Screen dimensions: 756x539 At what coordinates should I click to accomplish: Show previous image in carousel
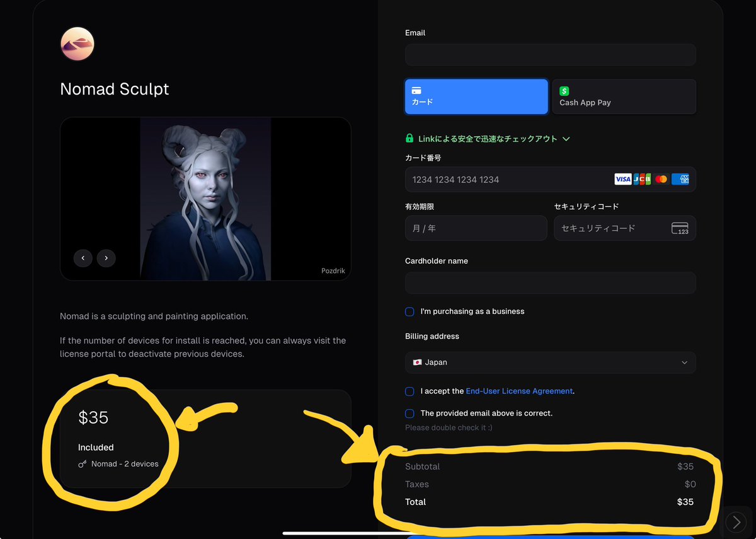83,258
